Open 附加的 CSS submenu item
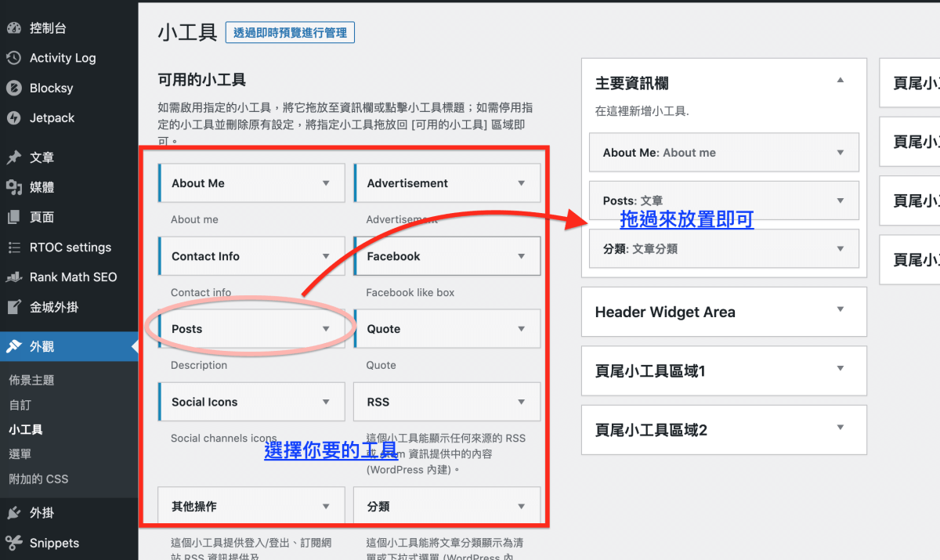This screenshot has width=940, height=560. click(x=38, y=479)
